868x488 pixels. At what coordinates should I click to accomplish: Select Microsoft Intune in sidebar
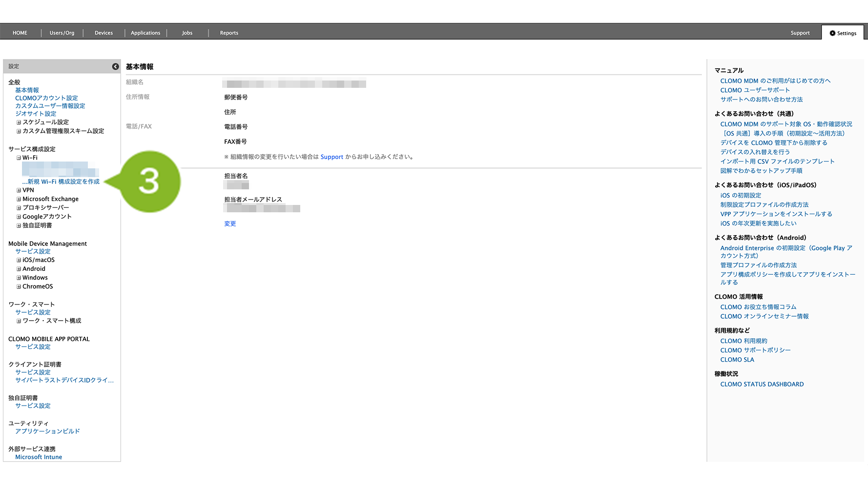(39, 457)
